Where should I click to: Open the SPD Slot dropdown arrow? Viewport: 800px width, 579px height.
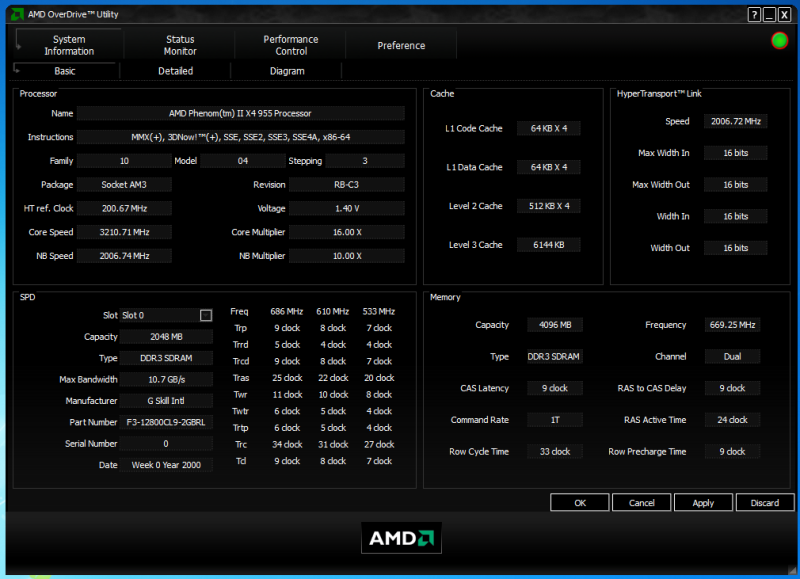[206, 315]
